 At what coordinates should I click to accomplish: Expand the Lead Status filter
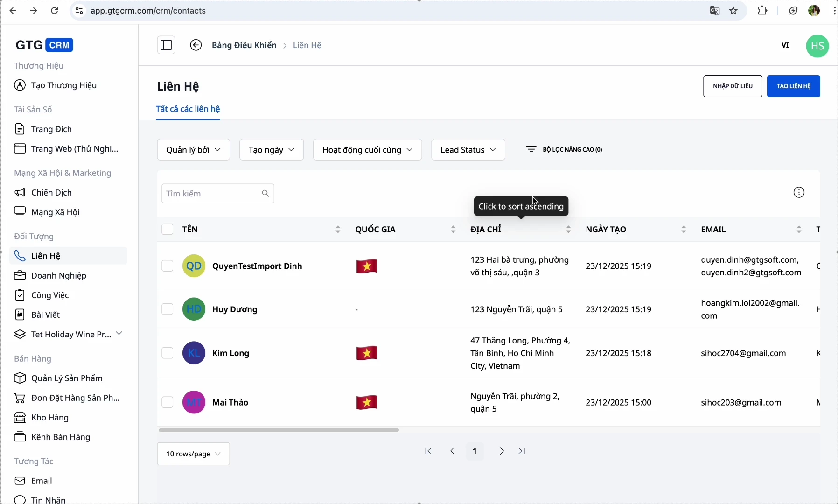(468, 150)
